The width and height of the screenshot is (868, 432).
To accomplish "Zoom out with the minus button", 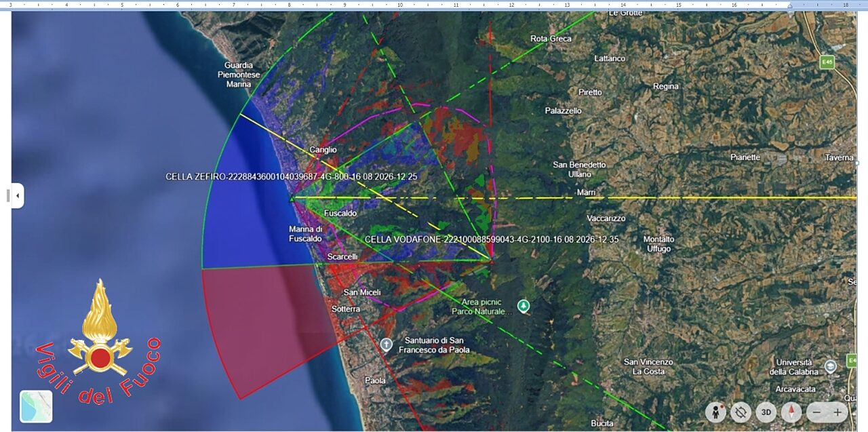I will coord(817,412).
